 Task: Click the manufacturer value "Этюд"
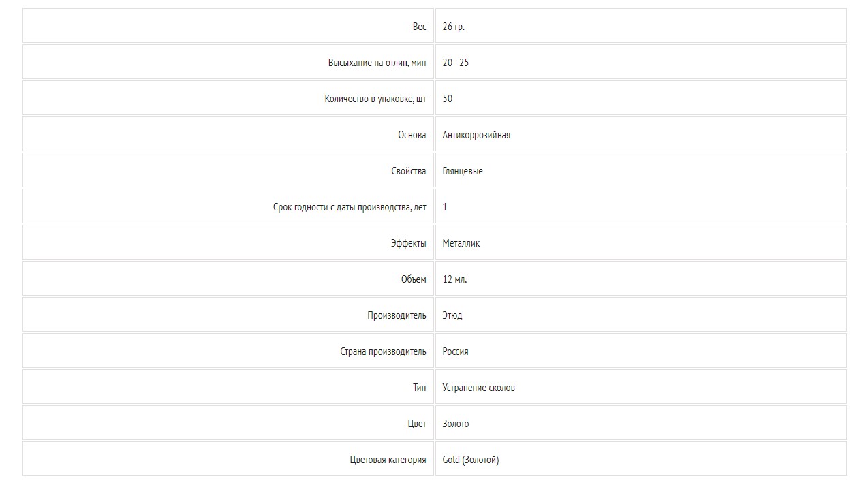(x=452, y=315)
